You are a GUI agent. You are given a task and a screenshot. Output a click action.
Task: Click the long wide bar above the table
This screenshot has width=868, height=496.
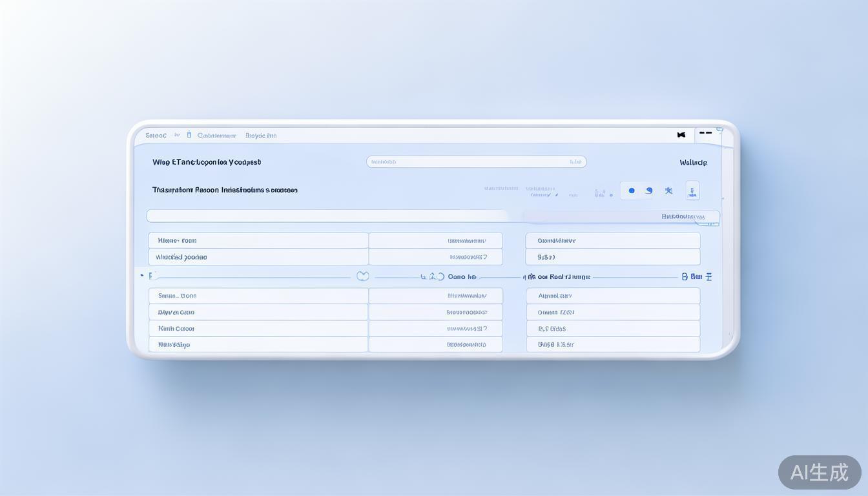click(327, 216)
